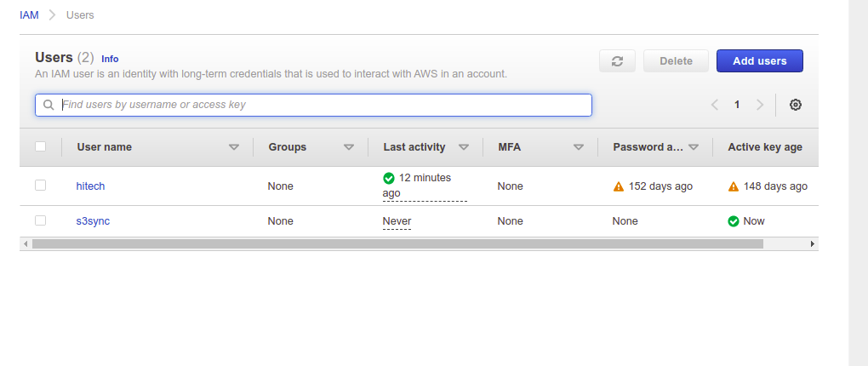This screenshot has height=366, width=868.
Task: Click the search magnifier icon
Action: [x=49, y=105]
